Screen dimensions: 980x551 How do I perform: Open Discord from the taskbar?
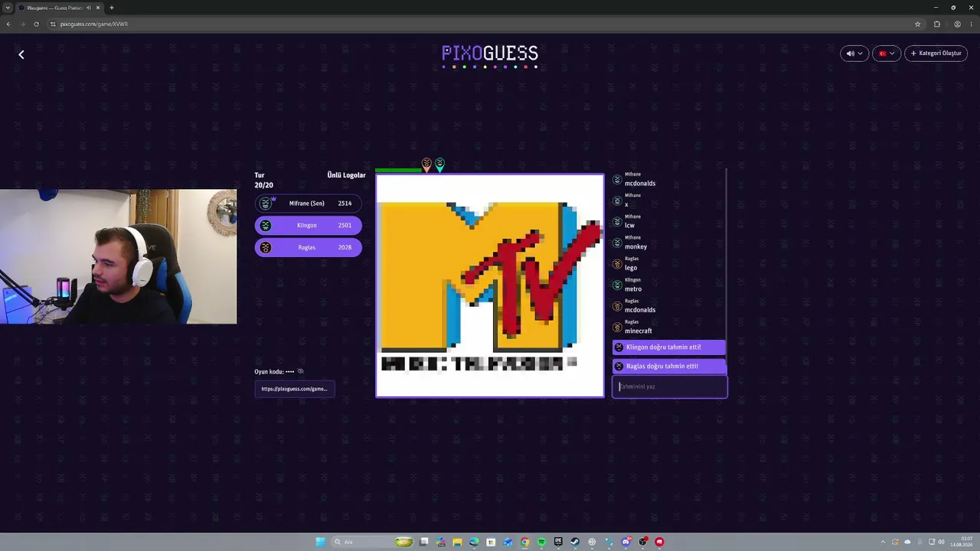coord(626,542)
